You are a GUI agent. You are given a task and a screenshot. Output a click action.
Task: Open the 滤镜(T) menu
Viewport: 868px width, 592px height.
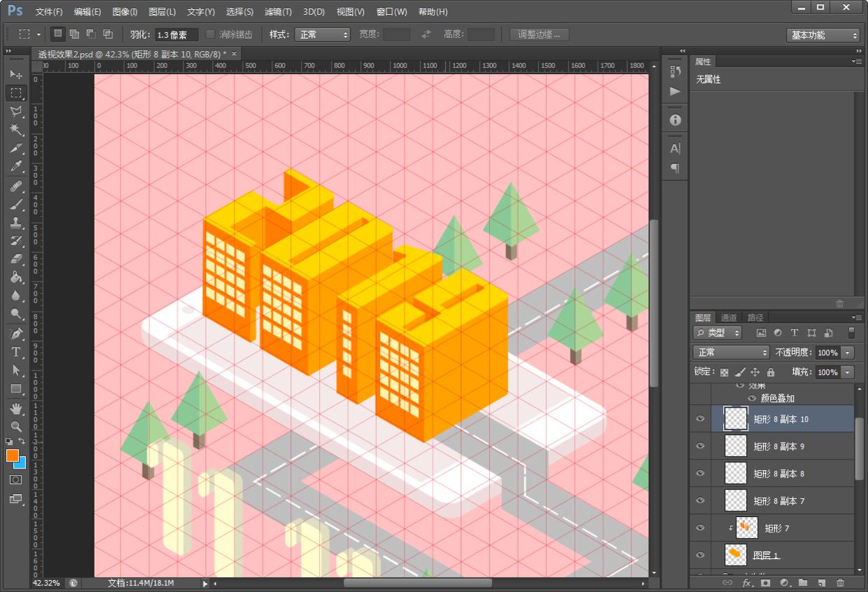(x=278, y=12)
